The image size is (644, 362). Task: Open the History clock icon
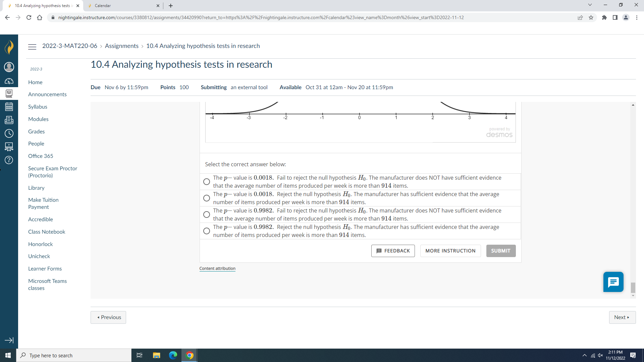pyautogui.click(x=9, y=133)
